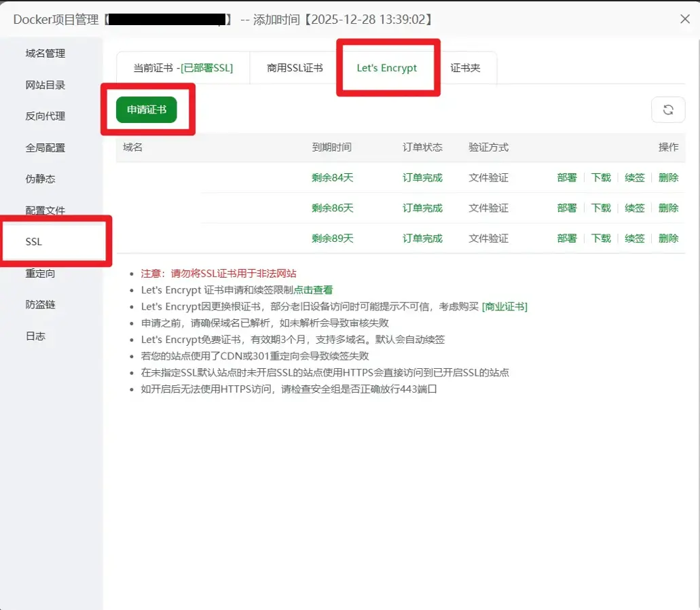This screenshot has width=700, height=610.
Task: View the 当前证书 deployed SSL tab
Action: point(182,67)
